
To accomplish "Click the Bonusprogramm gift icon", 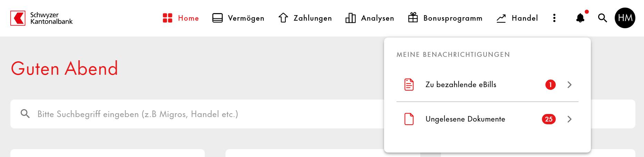I will tap(413, 18).
